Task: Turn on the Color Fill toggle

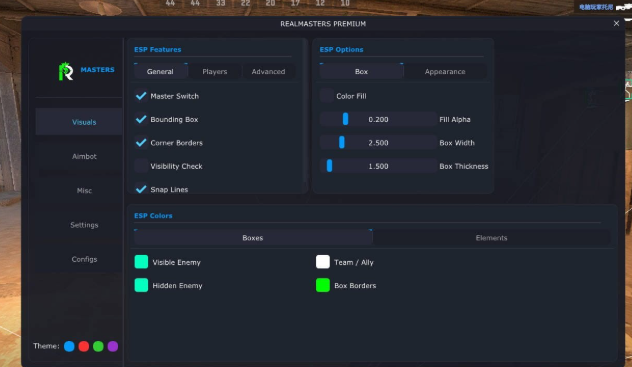Action: (327, 96)
